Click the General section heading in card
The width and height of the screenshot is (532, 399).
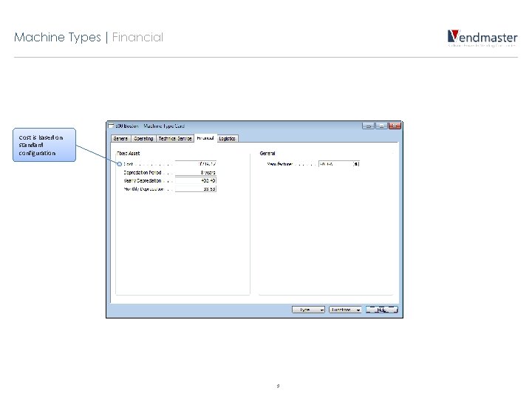[267, 154]
